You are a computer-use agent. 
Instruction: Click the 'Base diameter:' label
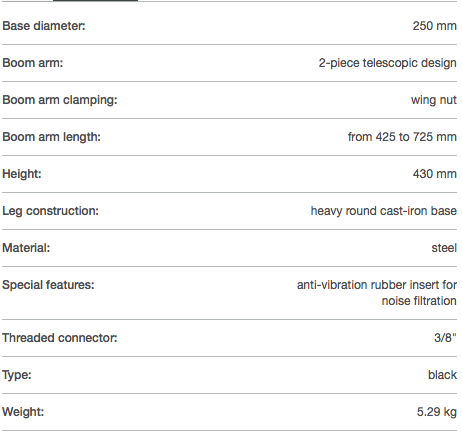tap(44, 26)
